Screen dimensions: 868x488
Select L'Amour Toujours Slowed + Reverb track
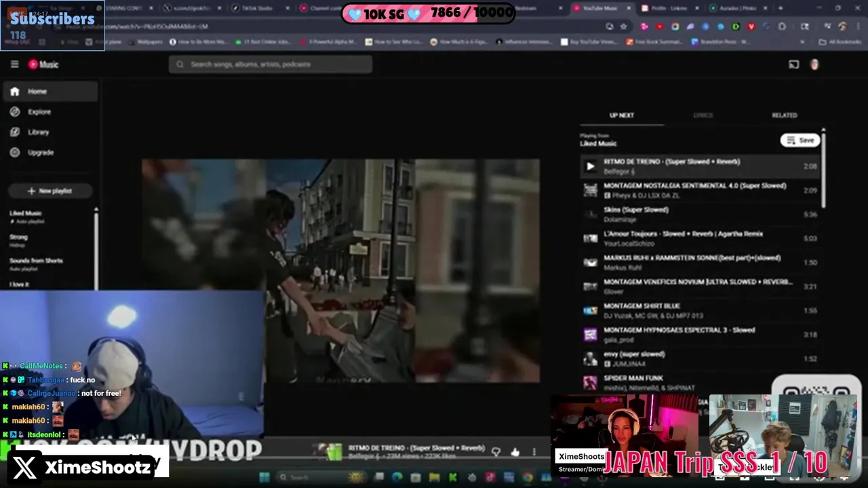click(700, 239)
